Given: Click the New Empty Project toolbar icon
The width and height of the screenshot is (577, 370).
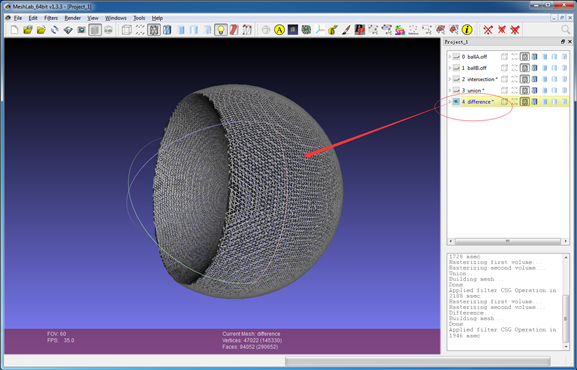Looking at the screenshot, I should point(14,30).
